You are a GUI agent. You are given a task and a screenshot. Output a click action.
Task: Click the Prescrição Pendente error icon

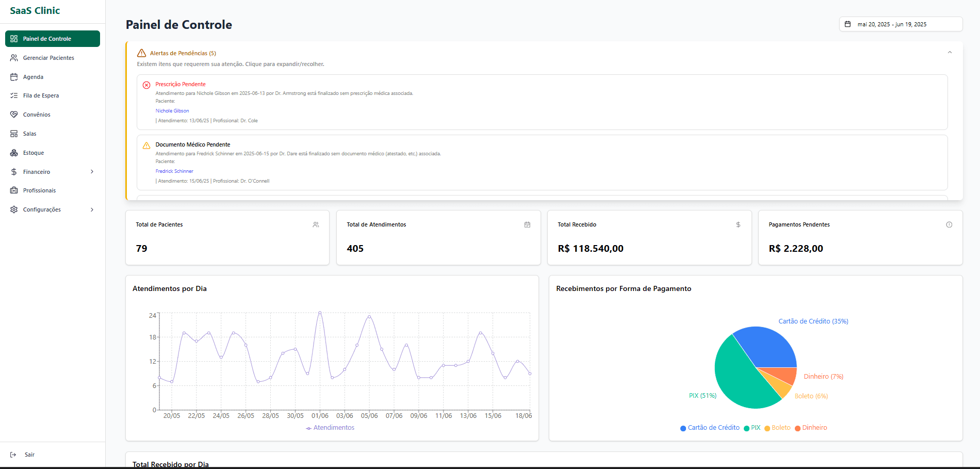tap(146, 85)
